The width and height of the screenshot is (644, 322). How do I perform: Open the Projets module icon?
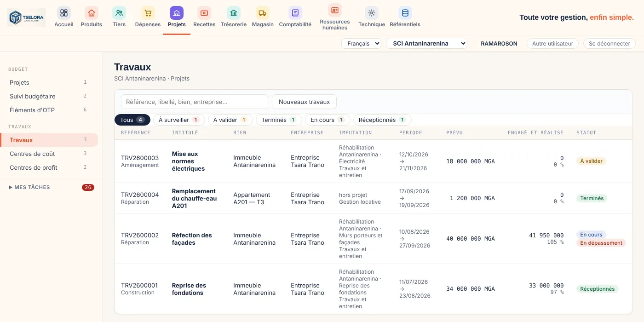click(177, 13)
